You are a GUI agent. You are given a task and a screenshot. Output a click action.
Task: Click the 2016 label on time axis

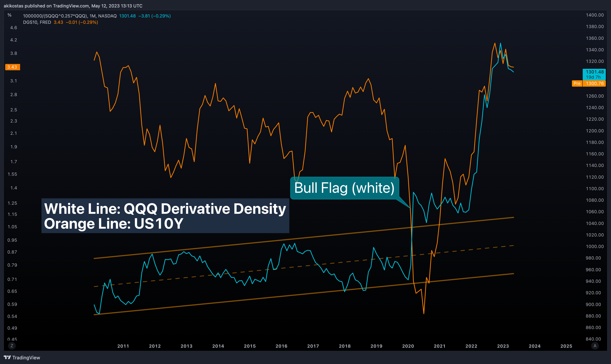pyautogui.click(x=281, y=346)
